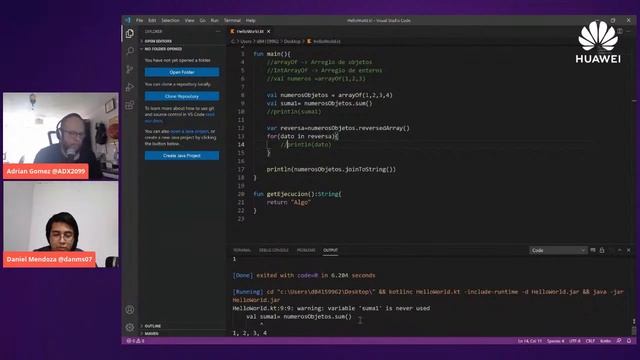Click the feedback icon in status bar
The height and width of the screenshot is (360, 640).
coord(619,341)
